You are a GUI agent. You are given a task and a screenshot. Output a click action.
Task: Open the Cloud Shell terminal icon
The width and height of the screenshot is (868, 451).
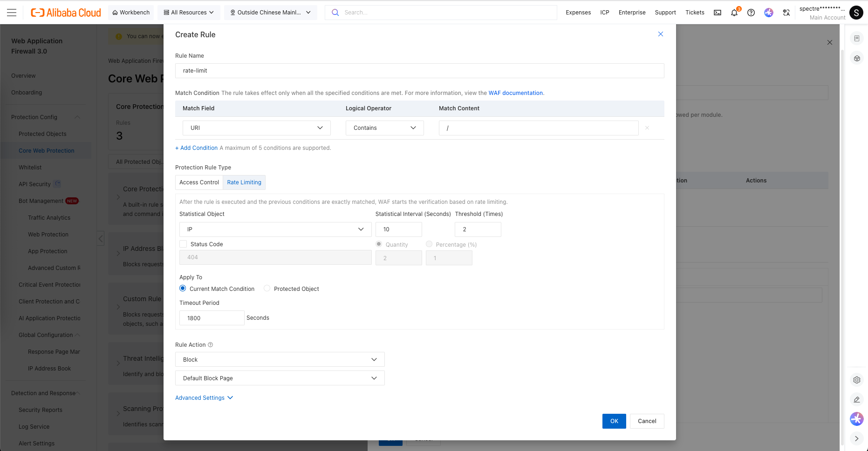718,13
